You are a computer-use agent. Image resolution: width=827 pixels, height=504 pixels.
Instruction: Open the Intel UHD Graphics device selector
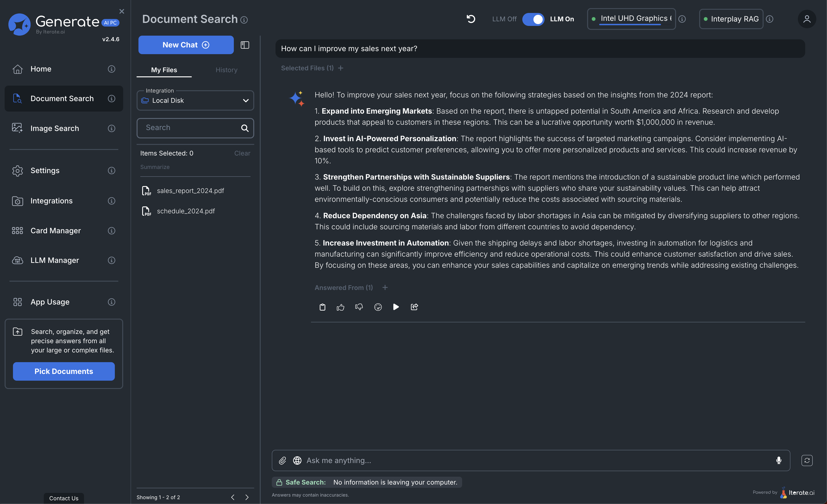click(x=631, y=19)
